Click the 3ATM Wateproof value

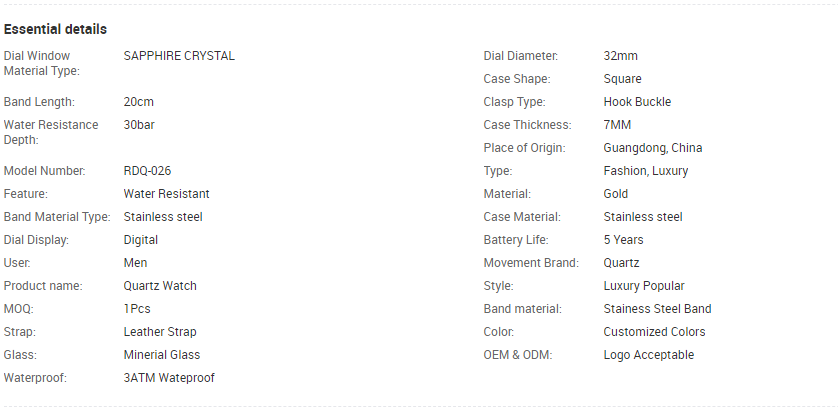tap(169, 378)
